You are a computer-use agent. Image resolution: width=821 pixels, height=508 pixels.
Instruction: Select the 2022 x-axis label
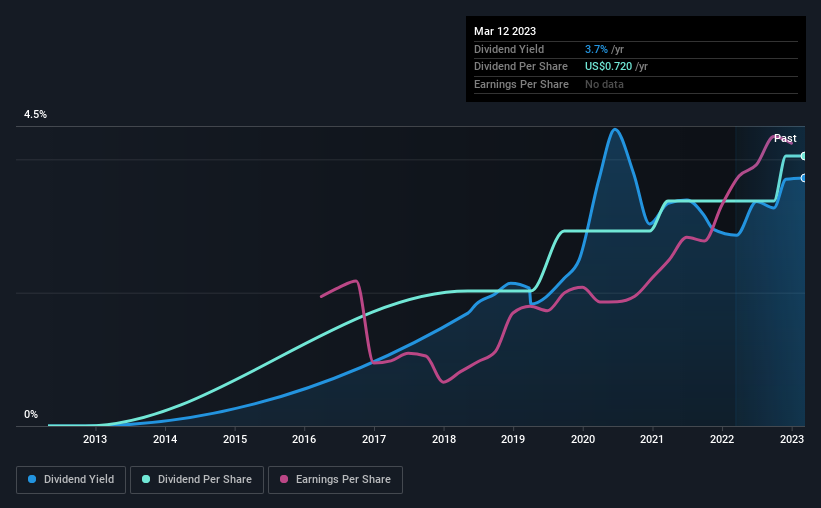pyautogui.click(x=722, y=439)
